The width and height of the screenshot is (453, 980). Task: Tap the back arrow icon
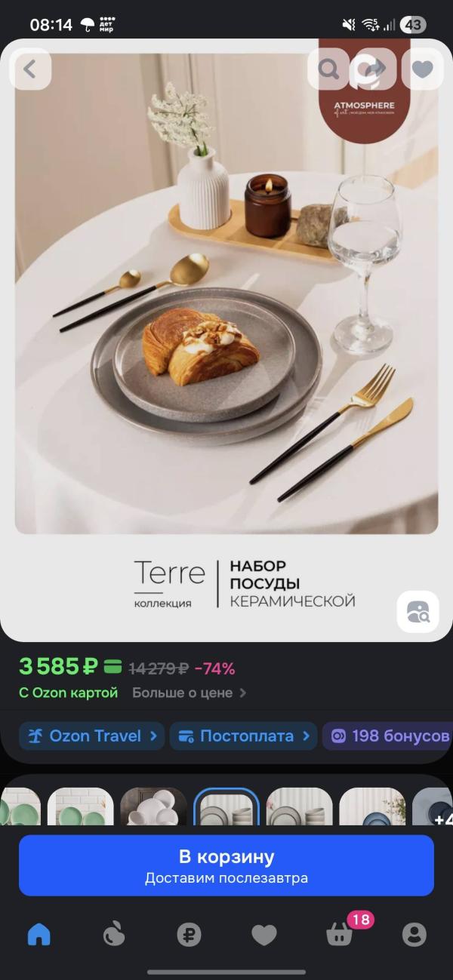30,69
